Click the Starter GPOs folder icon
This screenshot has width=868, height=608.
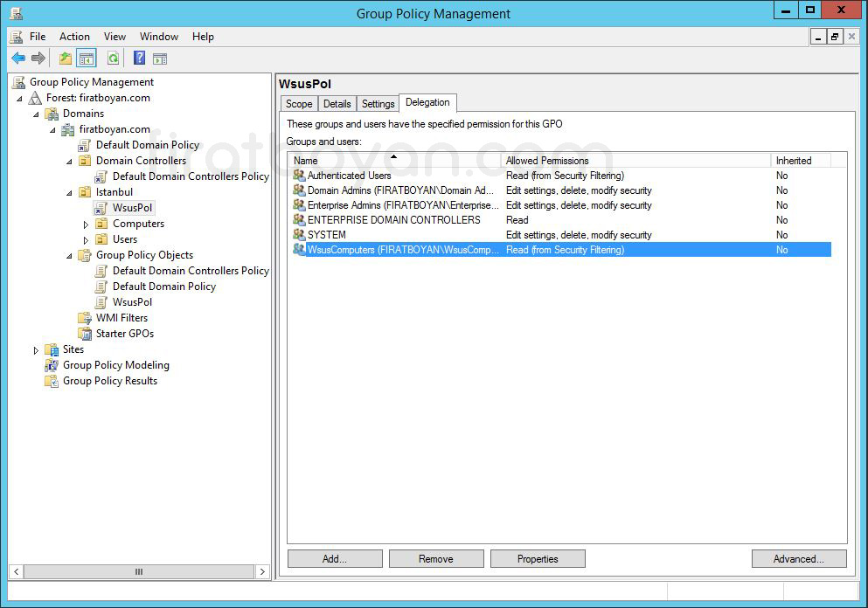point(86,335)
